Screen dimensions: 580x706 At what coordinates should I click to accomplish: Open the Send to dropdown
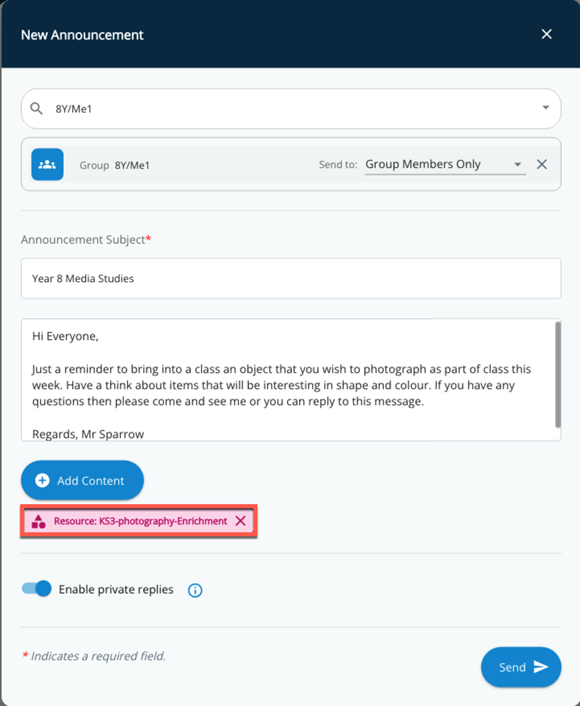[x=518, y=164]
